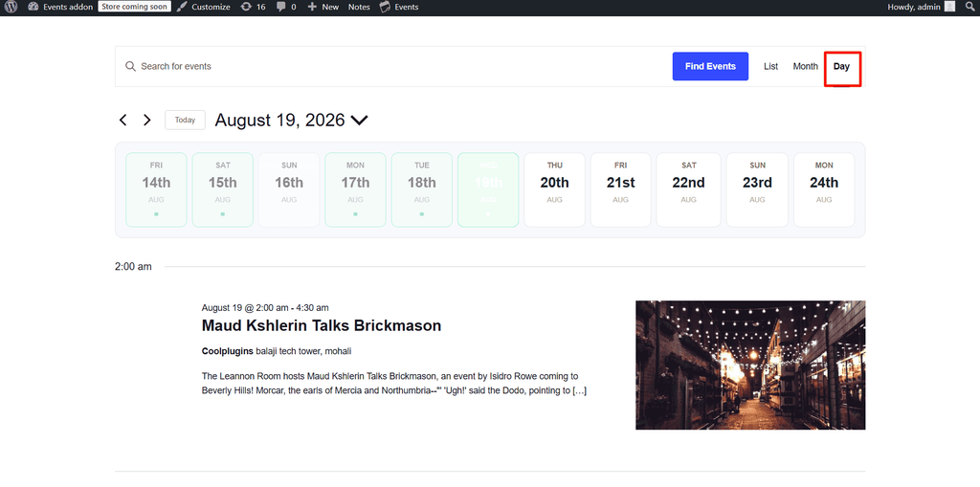This screenshot has width=980, height=487.
Task: Select Saturday 22nd Aug day card
Action: (688, 189)
